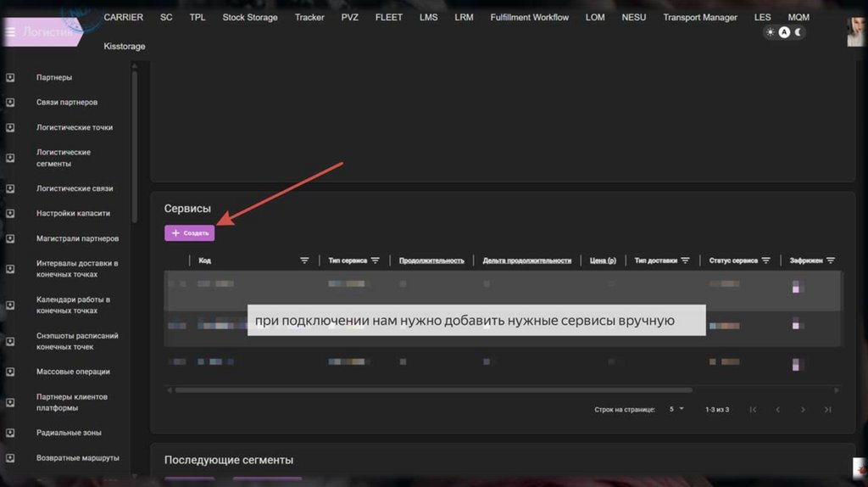Open the LES tab

click(x=762, y=17)
